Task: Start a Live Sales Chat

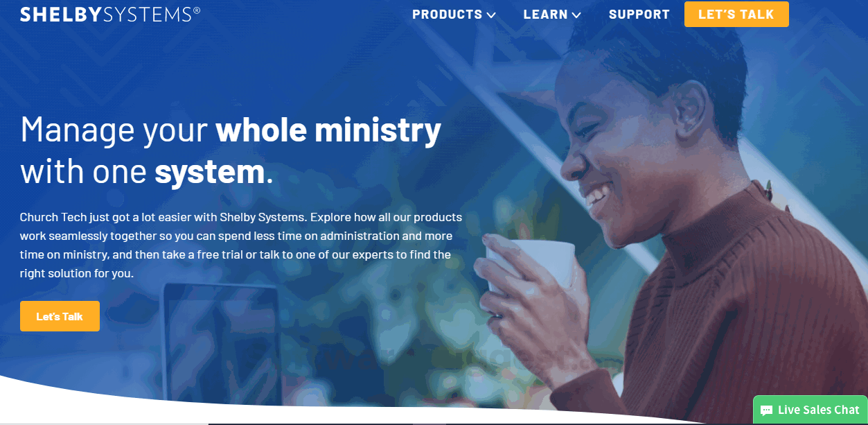Action: (811, 410)
